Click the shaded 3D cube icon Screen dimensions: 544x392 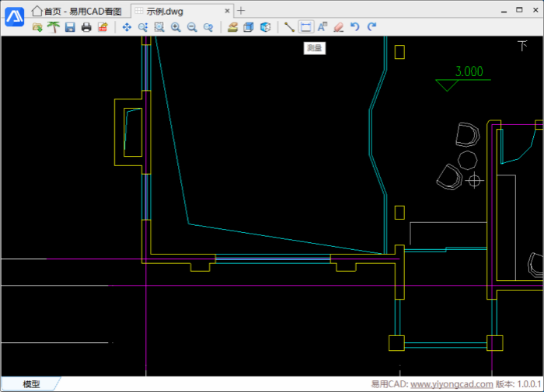(x=266, y=27)
